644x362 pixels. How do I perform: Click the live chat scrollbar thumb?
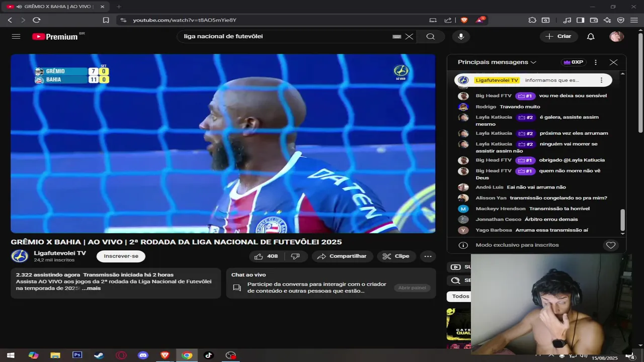click(622, 219)
